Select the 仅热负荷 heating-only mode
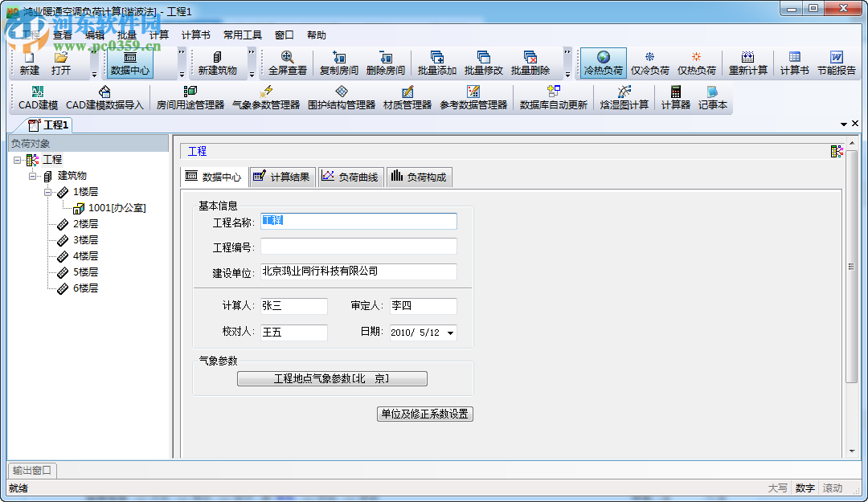Screen dimensions: 868x502 (696, 63)
